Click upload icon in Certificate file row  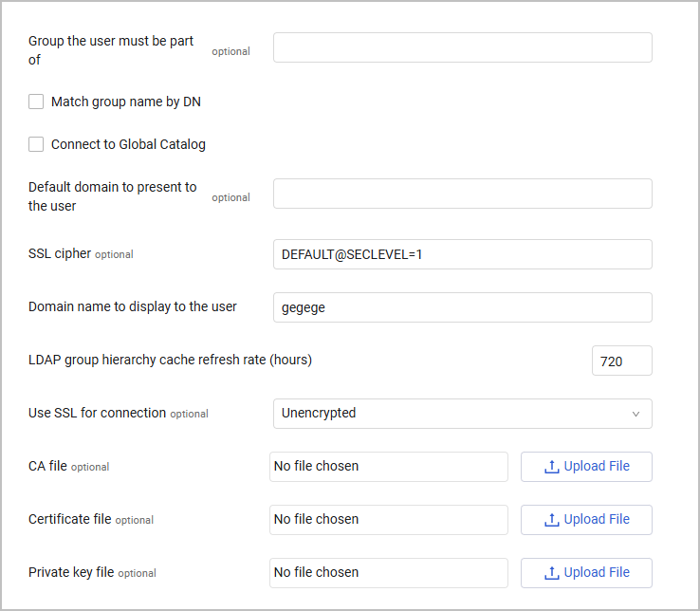pyautogui.click(x=551, y=520)
